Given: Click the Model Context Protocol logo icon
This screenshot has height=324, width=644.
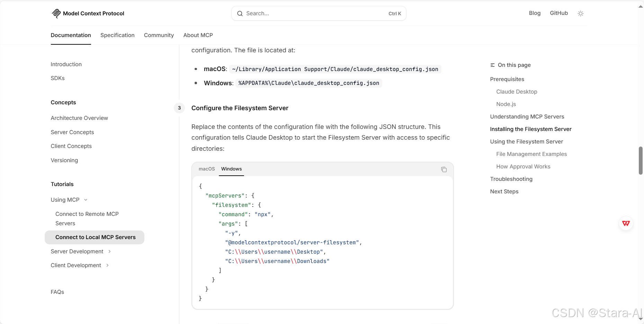Looking at the screenshot, I should pos(56,14).
